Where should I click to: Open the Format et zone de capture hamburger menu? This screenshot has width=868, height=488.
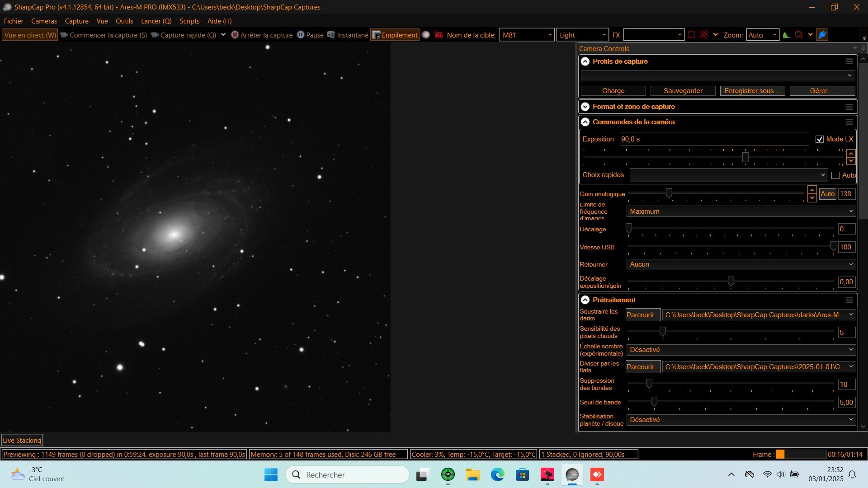click(849, 107)
